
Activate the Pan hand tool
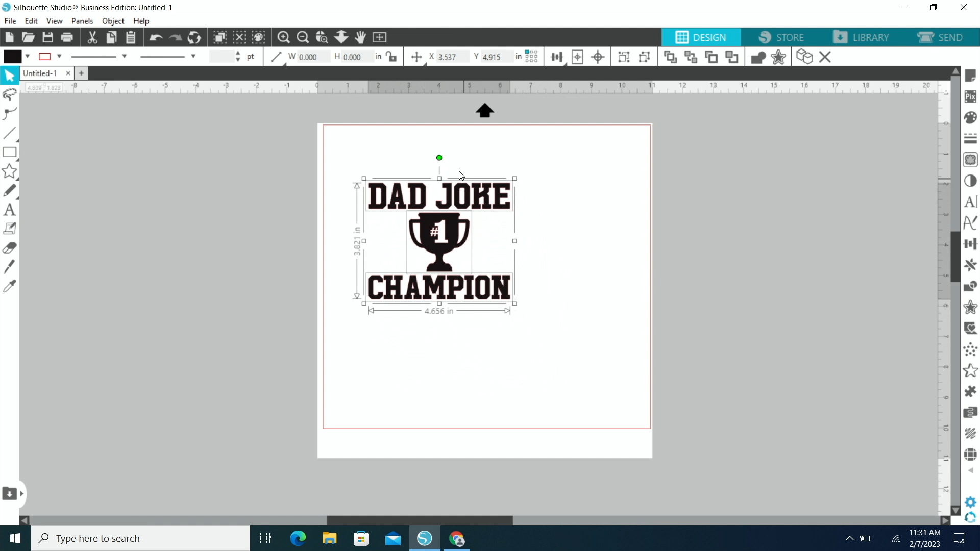tap(360, 37)
